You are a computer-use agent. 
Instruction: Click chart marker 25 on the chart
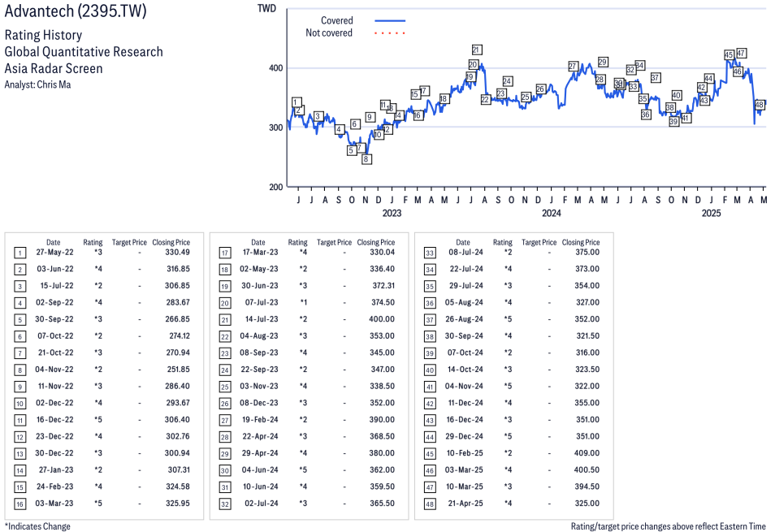coord(526,97)
